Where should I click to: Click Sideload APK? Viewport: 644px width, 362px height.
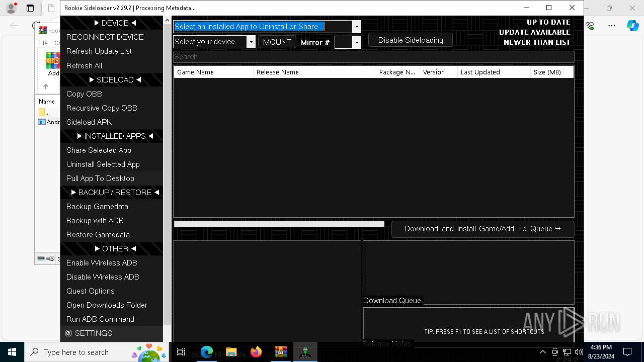point(112,122)
